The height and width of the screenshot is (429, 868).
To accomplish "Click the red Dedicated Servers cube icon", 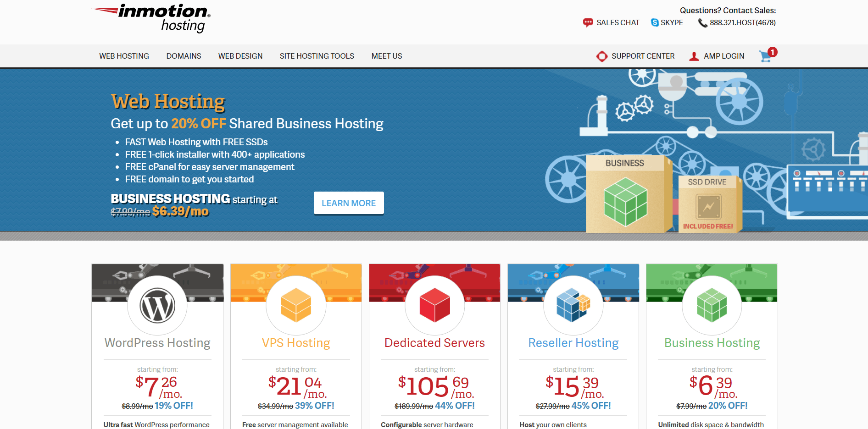I will [x=435, y=305].
